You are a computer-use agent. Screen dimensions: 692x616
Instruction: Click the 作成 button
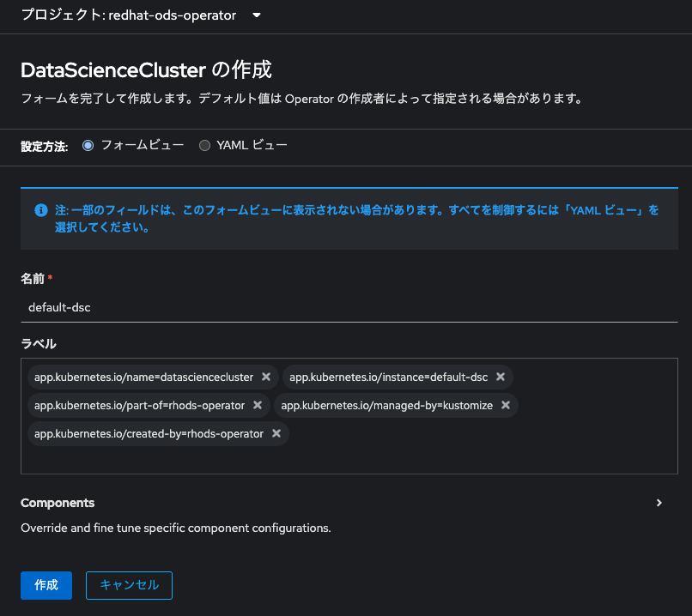coord(46,585)
